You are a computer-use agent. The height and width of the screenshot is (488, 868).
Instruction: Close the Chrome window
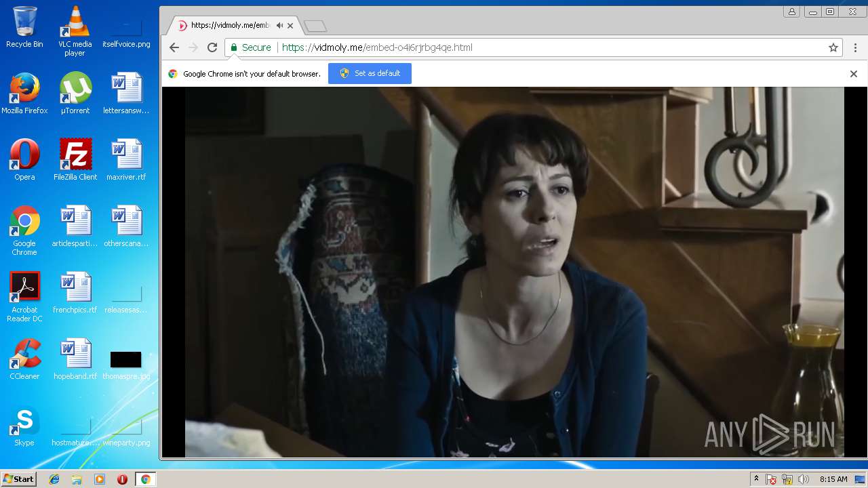pos(852,12)
